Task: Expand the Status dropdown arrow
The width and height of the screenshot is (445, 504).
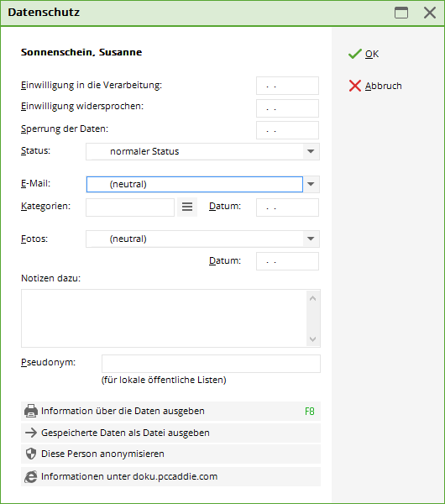Action: pyautogui.click(x=311, y=151)
